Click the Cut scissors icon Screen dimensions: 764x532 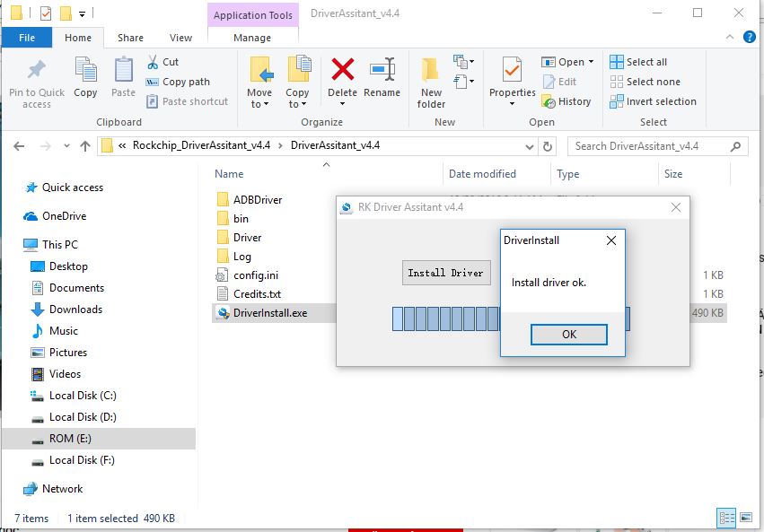[x=153, y=62]
